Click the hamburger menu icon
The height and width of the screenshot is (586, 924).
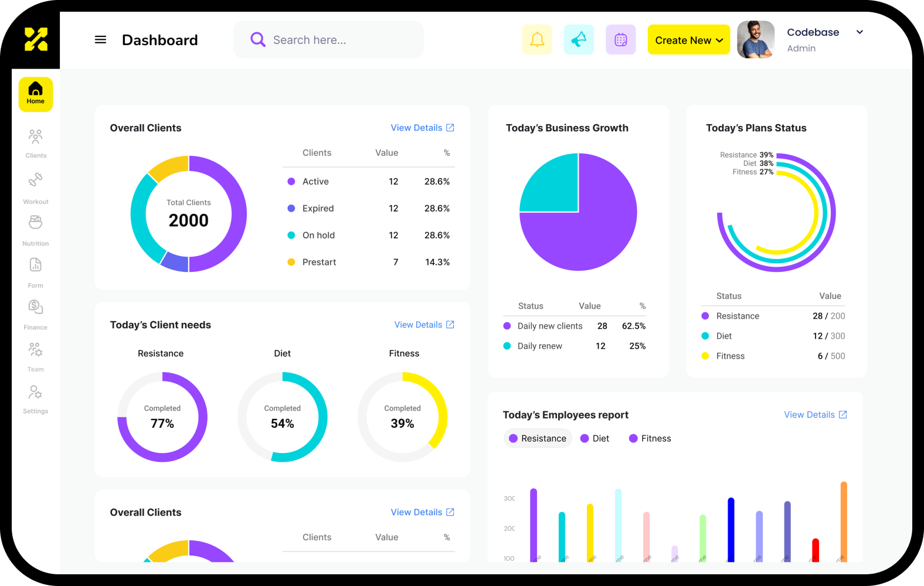(x=100, y=40)
